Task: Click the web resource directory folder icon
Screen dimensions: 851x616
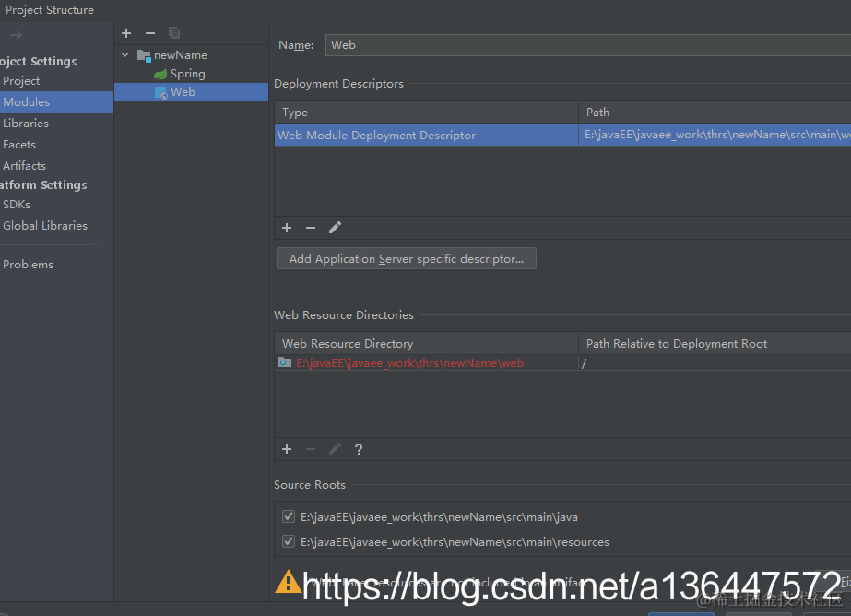Action: (x=285, y=362)
